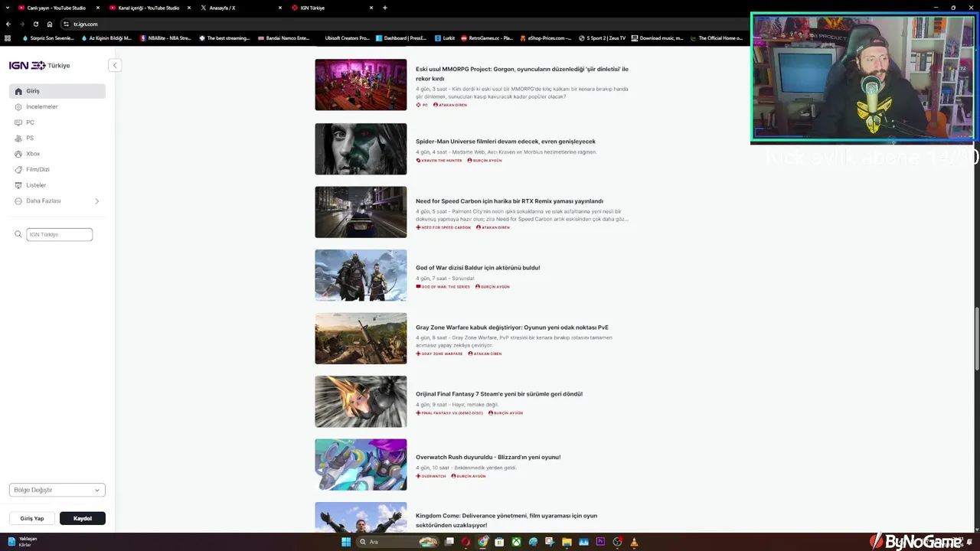
Task: Open Adobe Premiere Pro from taskbar
Action: tap(600, 542)
